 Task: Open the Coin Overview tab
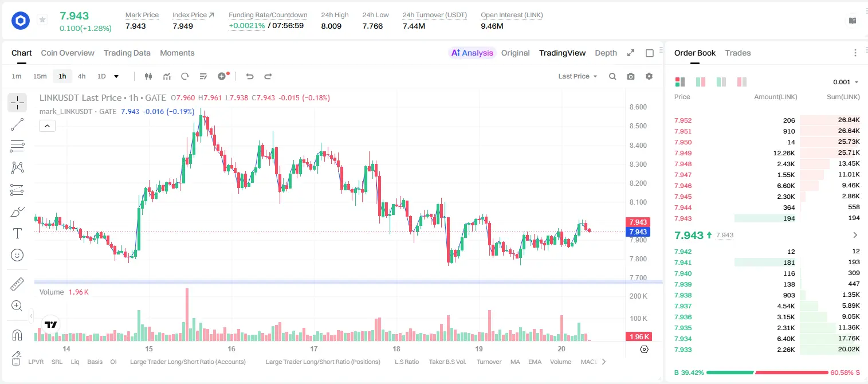point(68,53)
